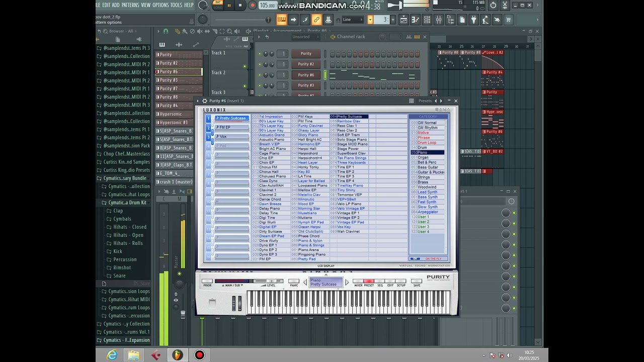Choose preset 004 Acoustic Grand
Image resolution: width=644 pixels, height=362 pixels.
271,135
